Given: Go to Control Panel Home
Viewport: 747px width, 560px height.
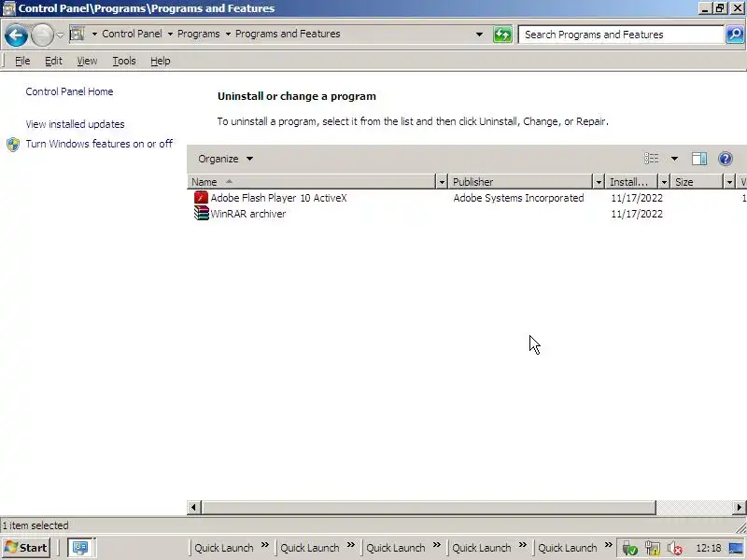Looking at the screenshot, I should point(69,91).
